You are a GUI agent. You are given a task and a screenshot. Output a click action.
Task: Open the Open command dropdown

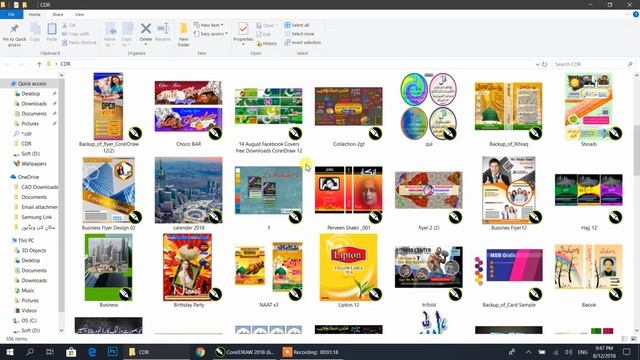pos(266,25)
